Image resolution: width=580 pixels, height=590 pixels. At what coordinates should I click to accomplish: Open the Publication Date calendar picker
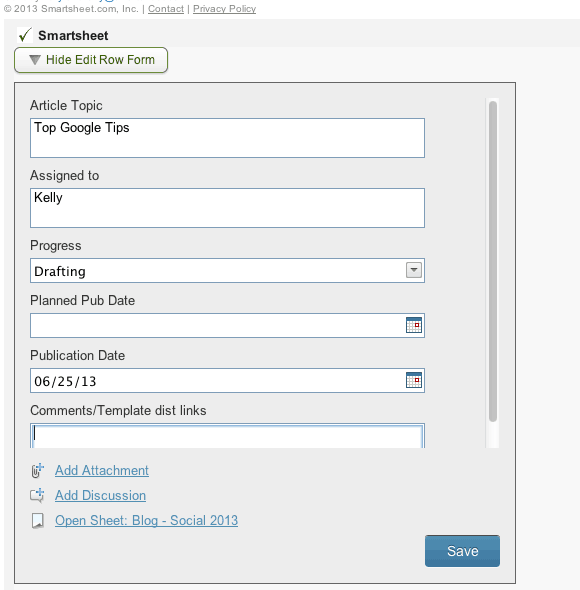click(414, 380)
